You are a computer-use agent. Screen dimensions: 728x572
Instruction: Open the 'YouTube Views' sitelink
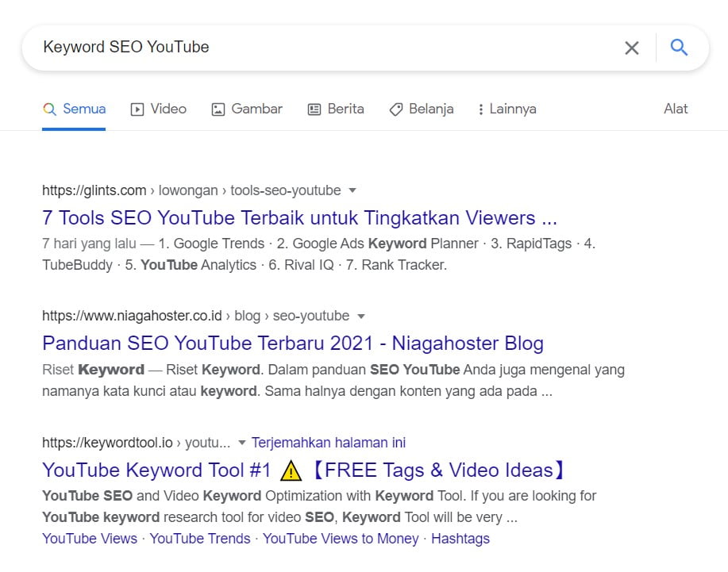(90, 539)
